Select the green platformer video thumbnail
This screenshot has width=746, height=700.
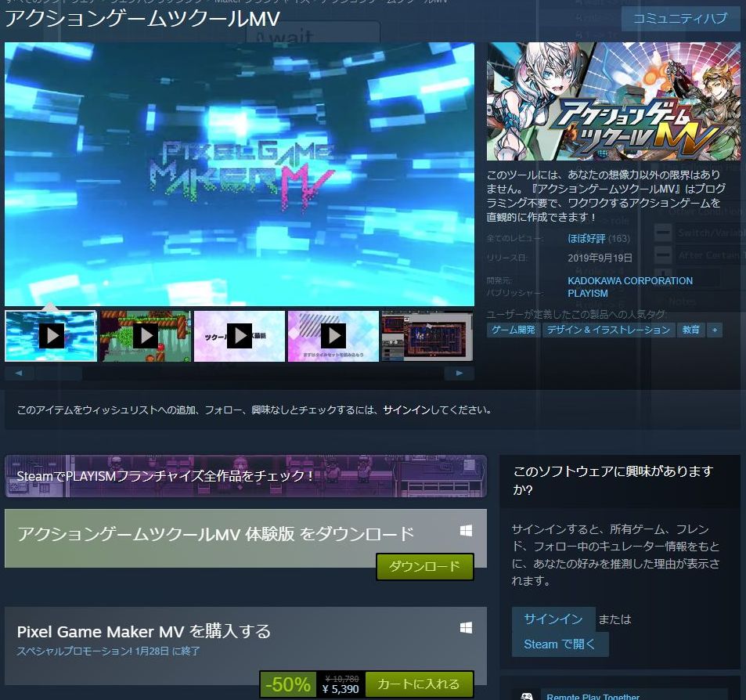(x=145, y=336)
